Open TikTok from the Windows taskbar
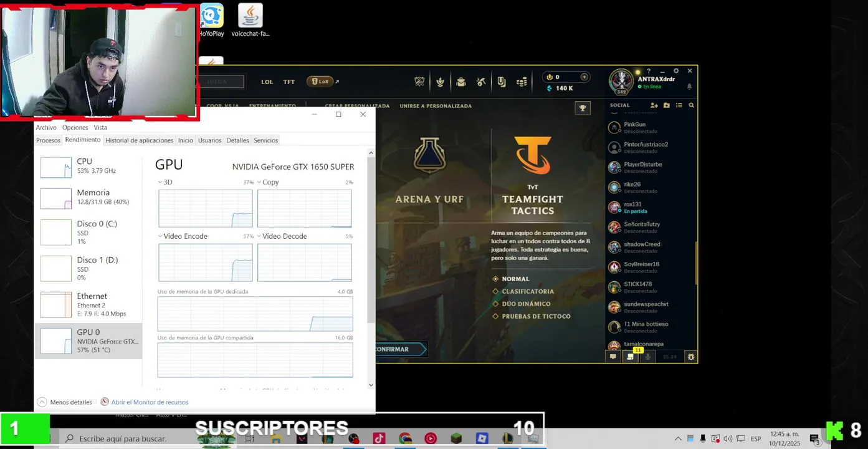The width and height of the screenshot is (868, 449). pyautogui.click(x=379, y=438)
